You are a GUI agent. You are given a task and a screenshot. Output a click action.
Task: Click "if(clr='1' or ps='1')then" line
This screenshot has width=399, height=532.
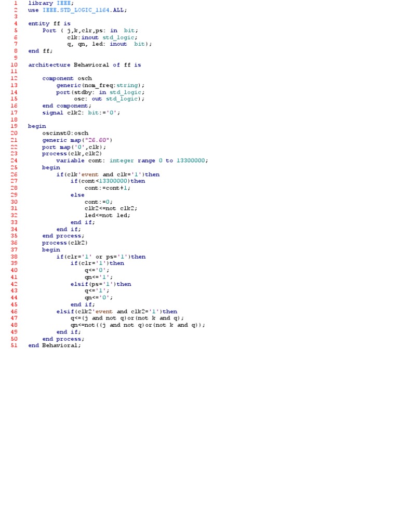(x=101, y=257)
